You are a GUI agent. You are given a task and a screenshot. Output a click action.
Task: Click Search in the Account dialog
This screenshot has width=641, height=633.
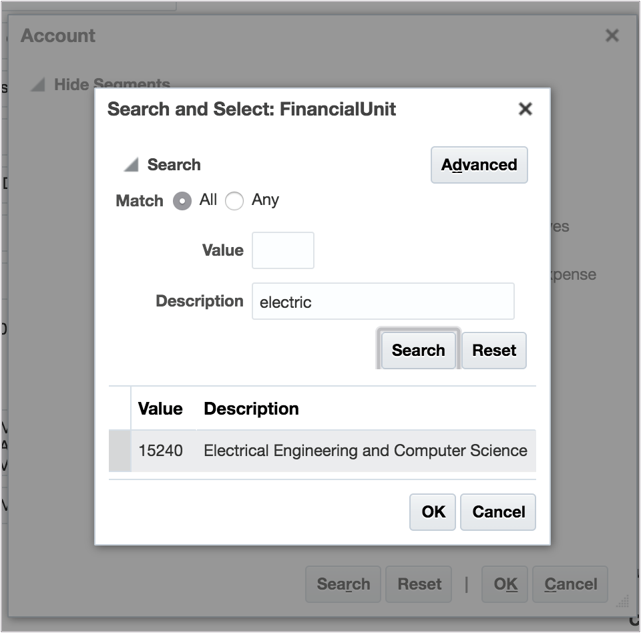[x=344, y=584]
